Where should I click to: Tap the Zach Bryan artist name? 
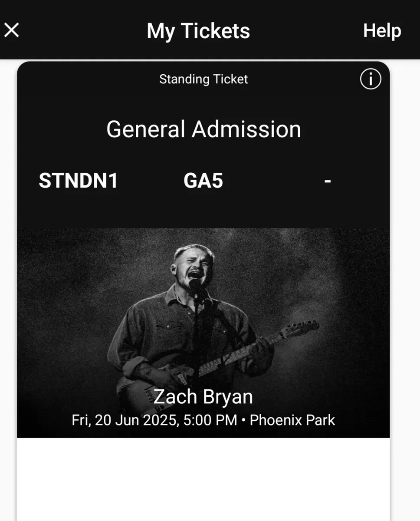pyautogui.click(x=203, y=396)
